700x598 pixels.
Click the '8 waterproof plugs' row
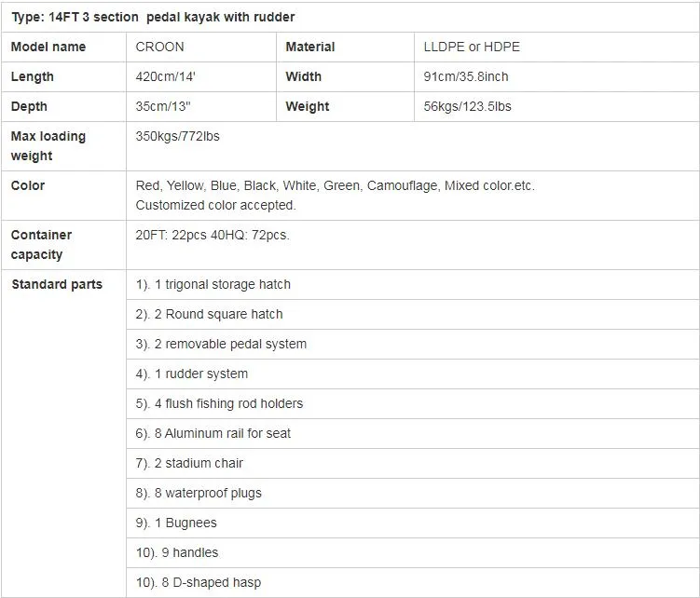coord(199,493)
